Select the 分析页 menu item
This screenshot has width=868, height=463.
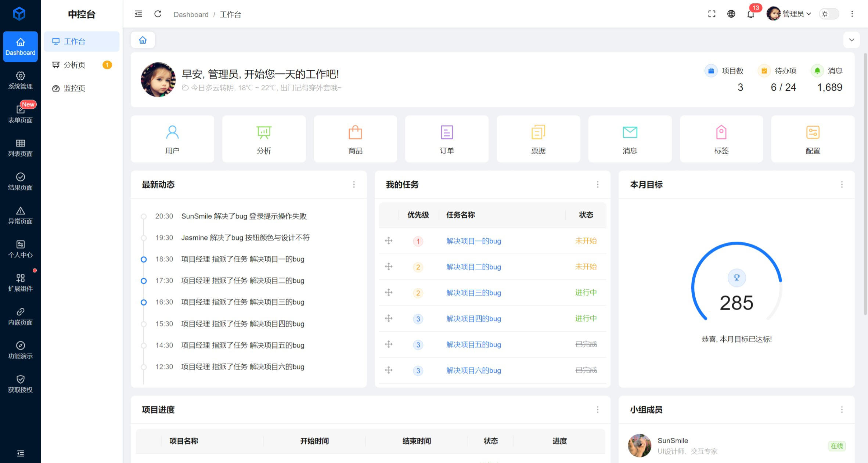coord(75,65)
